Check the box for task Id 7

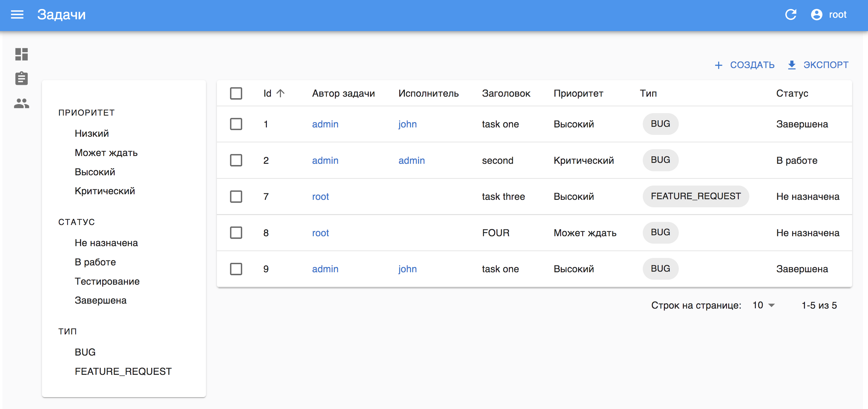(236, 197)
